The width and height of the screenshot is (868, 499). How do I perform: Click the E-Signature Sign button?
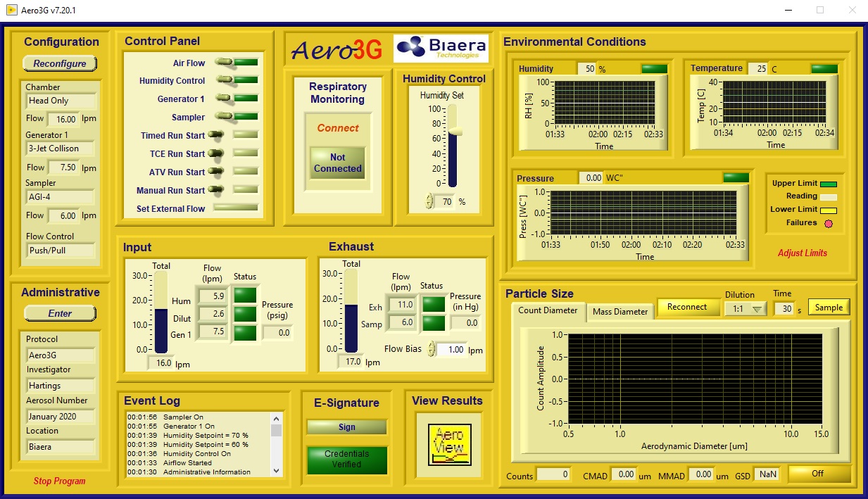point(346,427)
